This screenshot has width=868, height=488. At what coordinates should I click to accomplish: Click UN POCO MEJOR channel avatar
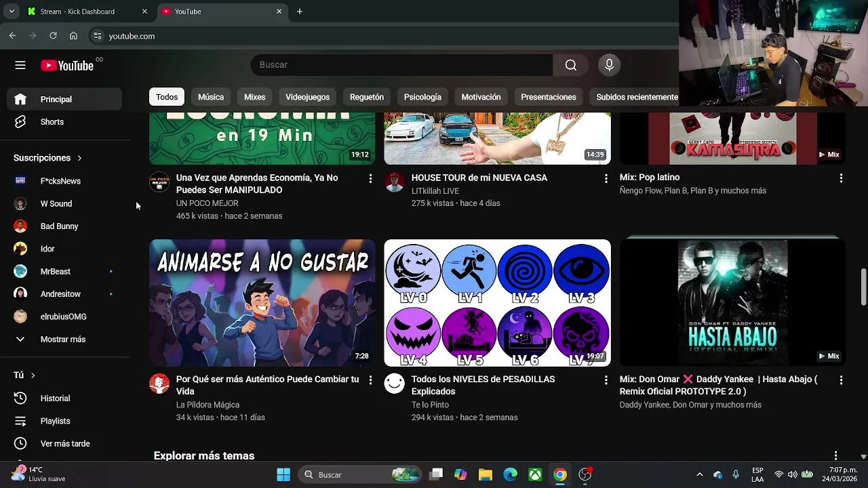click(159, 182)
